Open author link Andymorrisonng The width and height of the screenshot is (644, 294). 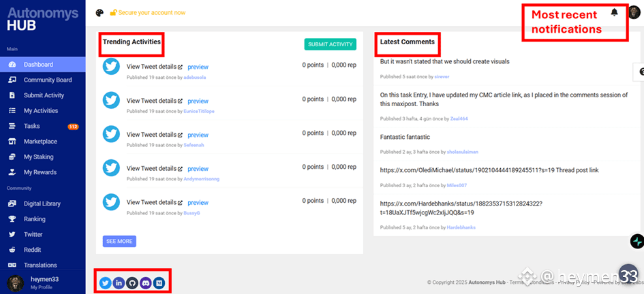click(201, 179)
